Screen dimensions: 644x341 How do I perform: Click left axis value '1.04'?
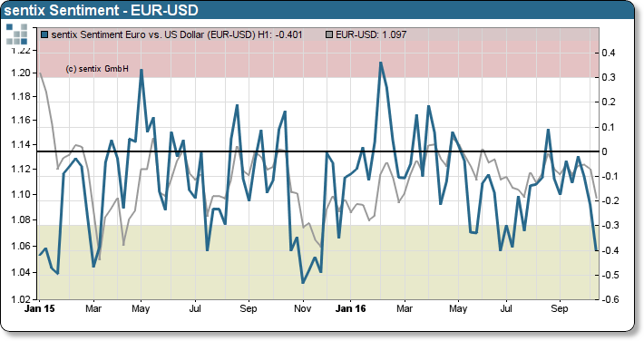tap(21, 272)
